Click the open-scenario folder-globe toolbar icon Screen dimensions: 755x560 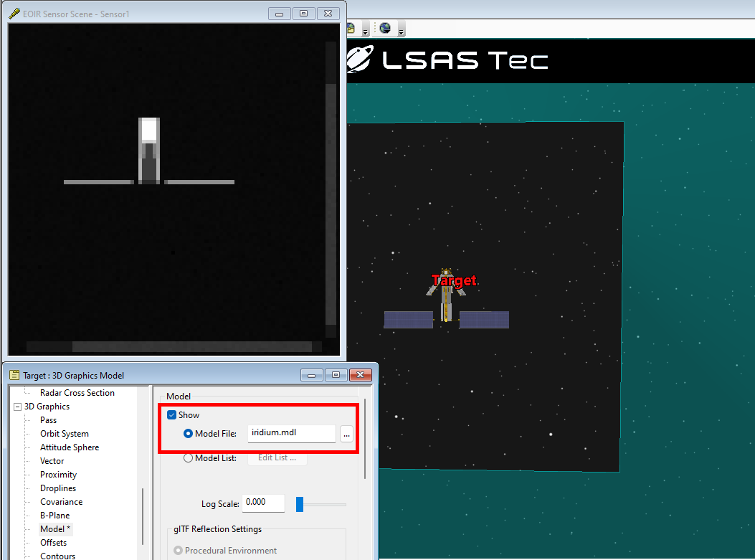[351, 27]
